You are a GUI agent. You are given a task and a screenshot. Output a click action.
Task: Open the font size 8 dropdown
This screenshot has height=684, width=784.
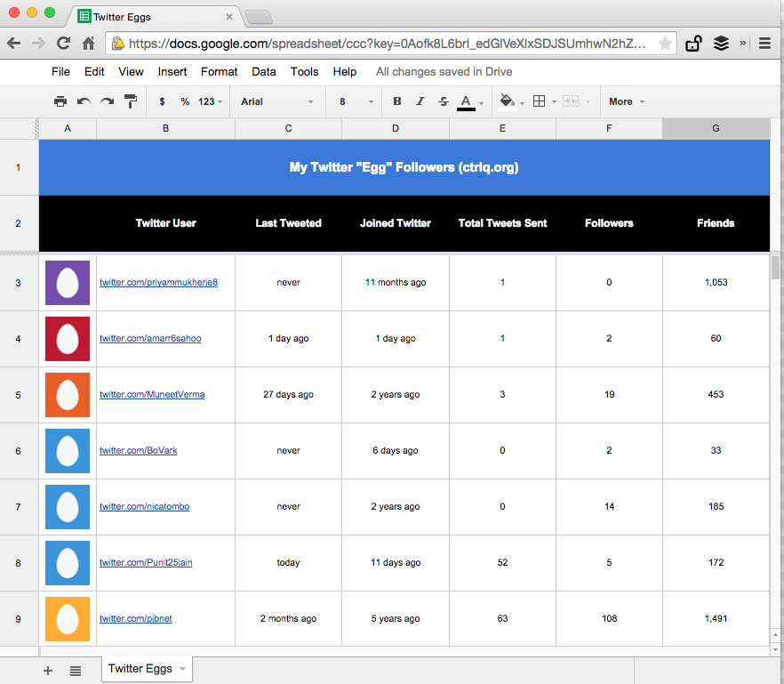click(356, 101)
